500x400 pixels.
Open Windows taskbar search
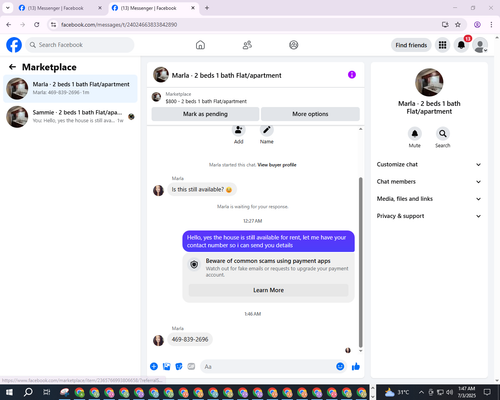pyautogui.click(x=28, y=392)
